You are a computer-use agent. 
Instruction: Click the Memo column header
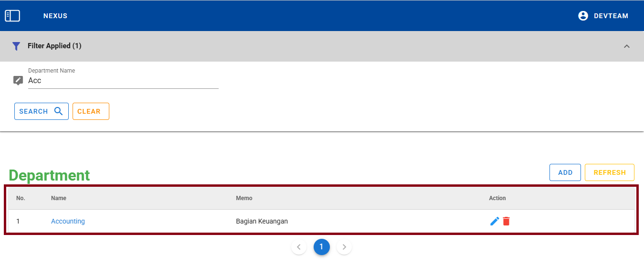click(244, 198)
